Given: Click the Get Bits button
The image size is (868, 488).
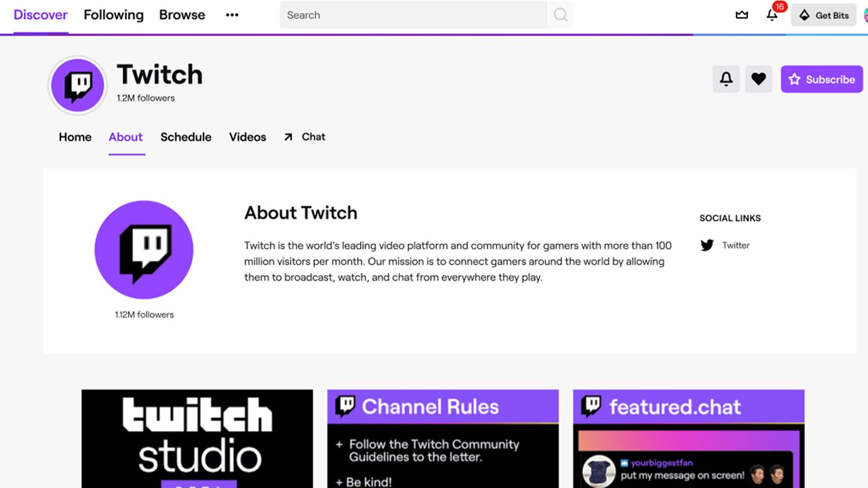Looking at the screenshot, I should coord(824,15).
